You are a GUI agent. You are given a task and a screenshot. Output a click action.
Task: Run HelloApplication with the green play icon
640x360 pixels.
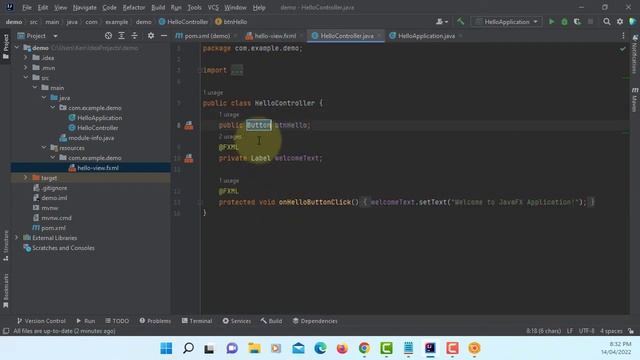551,22
